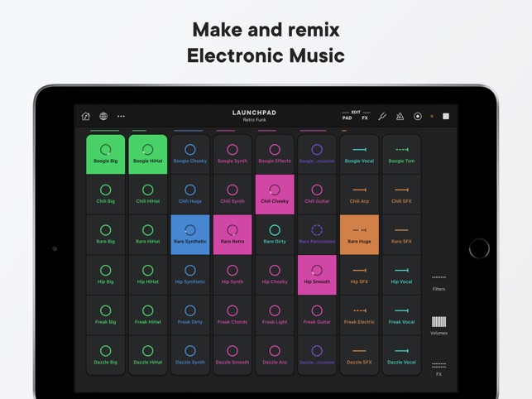The width and height of the screenshot is (532, 399).
Task: Trigger the Boogie Tom pad
Action: 402,155
